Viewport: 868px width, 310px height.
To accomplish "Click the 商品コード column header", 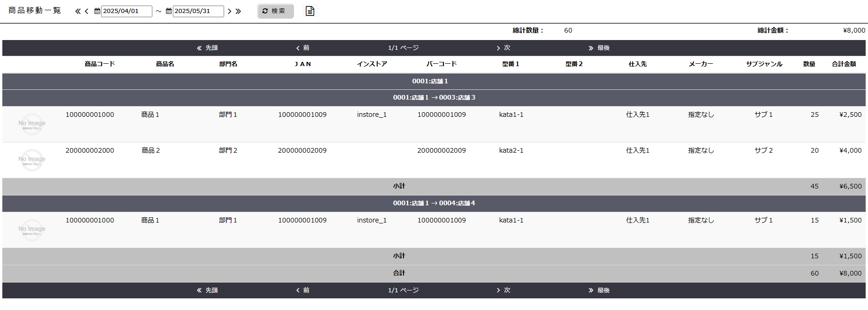I will click(x=100, y=64).
